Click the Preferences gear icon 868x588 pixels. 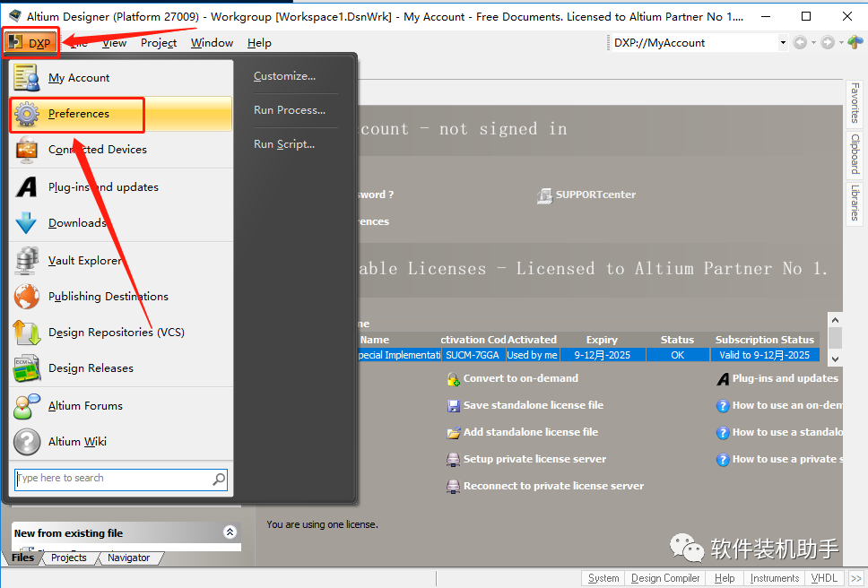coord(27,114)
